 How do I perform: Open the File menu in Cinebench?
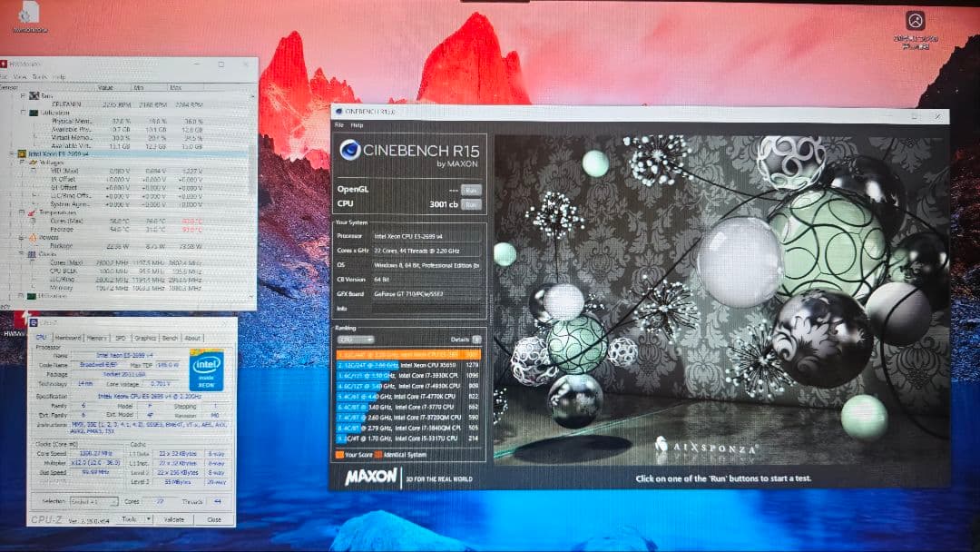340,124
